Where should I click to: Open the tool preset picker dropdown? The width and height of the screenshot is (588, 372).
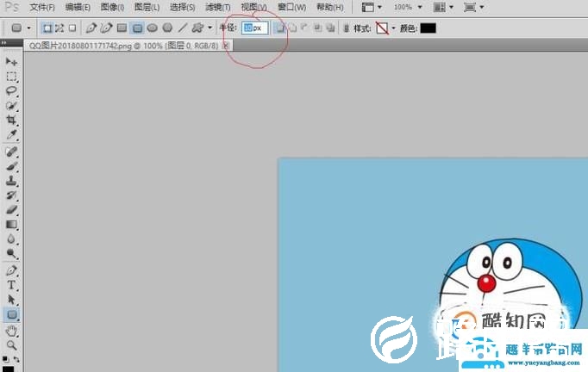[29, 28]
